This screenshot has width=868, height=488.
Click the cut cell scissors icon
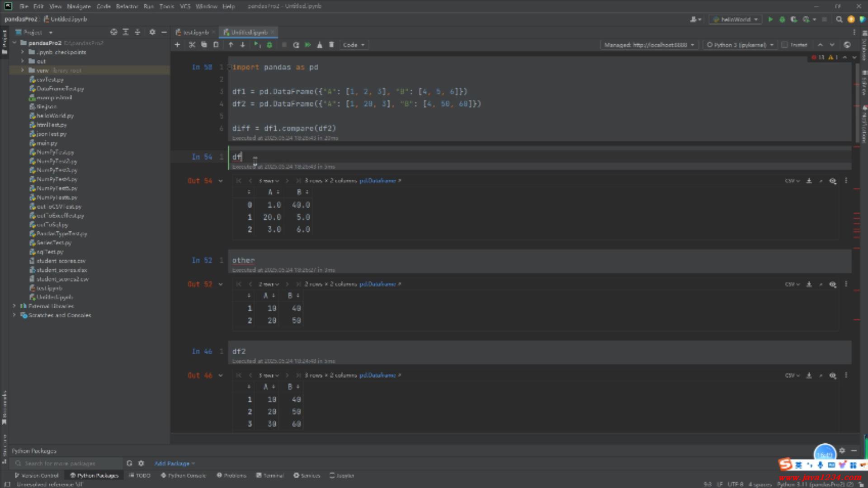(192, 45)
